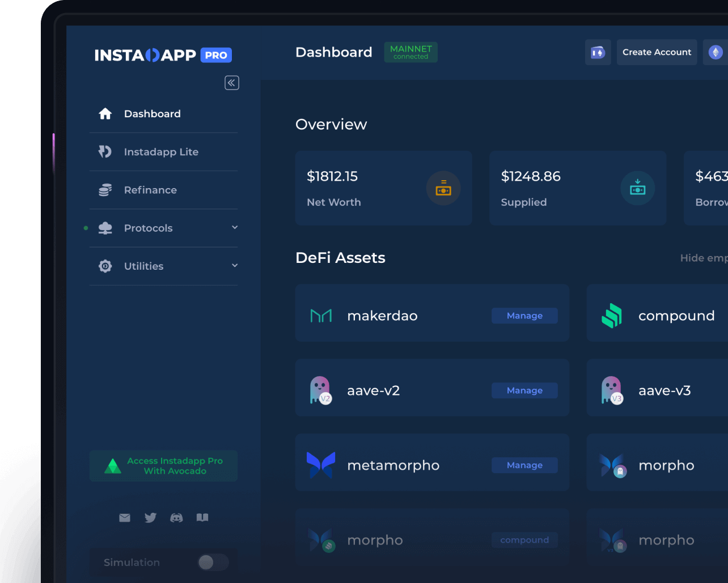The height and width of the screenshot is (583, 728).
Task: Expand the Utilities chevron
Action: 235,265
